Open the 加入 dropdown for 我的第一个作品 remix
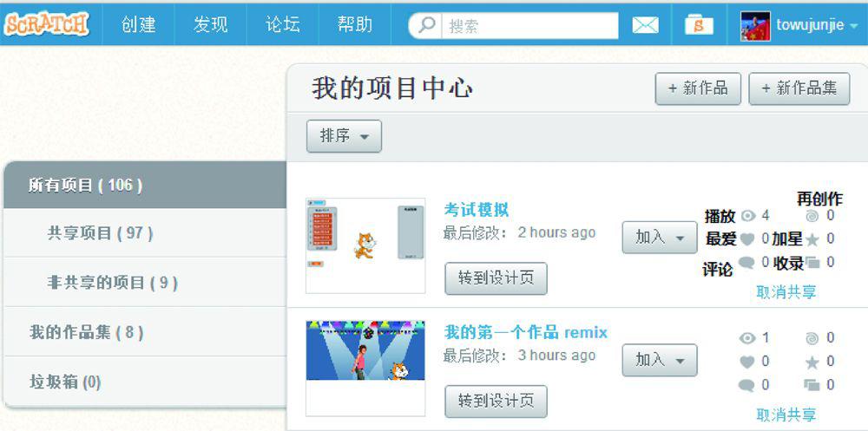The image size is (868, 431). (660, 360)
